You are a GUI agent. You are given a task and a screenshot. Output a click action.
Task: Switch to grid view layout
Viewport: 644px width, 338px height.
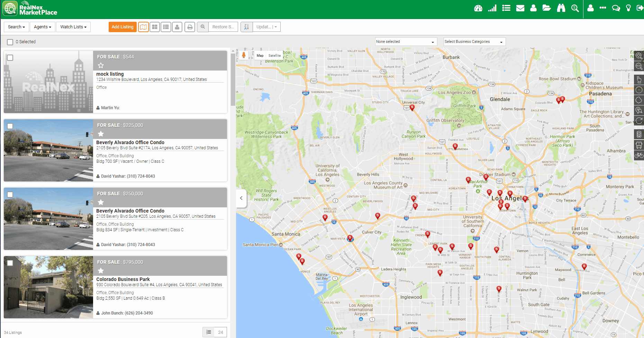pyautogui.click(x=155, y=27)
